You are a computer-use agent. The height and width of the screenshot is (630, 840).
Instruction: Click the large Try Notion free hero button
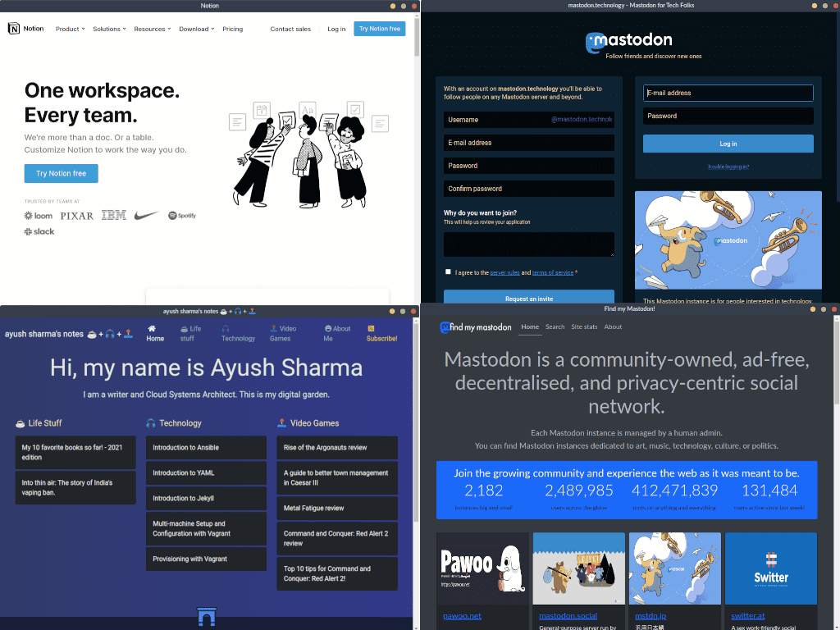(61, 174)
